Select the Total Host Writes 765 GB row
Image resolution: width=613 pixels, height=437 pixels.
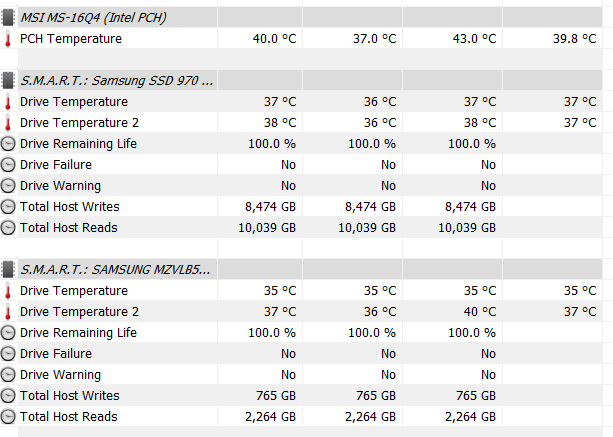pos(301,396)
